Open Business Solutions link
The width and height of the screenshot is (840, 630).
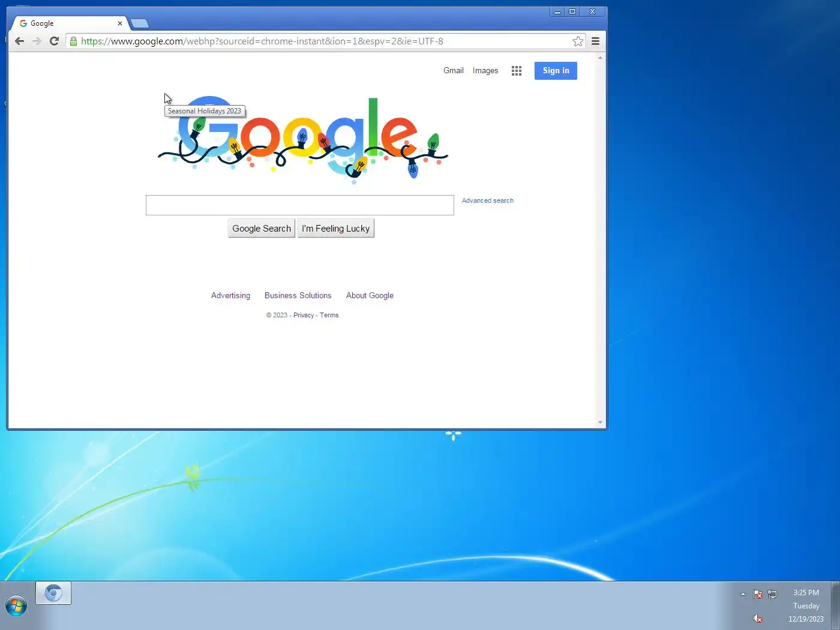point(298,295)
